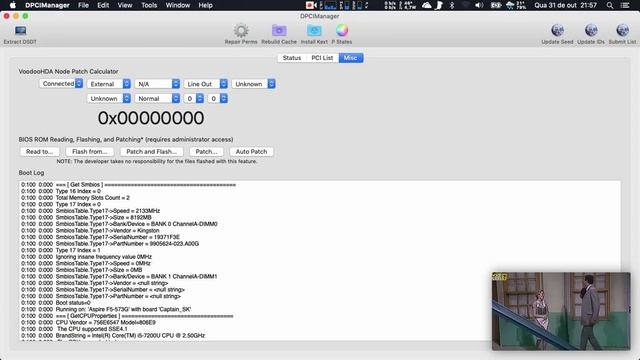Click the picture-in-picture video thumbnail
This screenshot has height=360, width=640.
[561, 311]
